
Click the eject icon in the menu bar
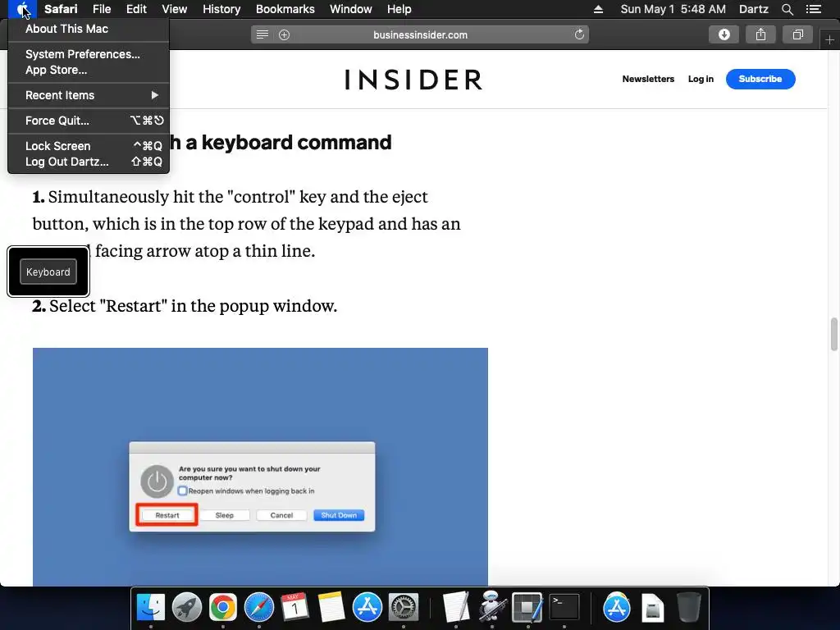click(x=598, y=9)
